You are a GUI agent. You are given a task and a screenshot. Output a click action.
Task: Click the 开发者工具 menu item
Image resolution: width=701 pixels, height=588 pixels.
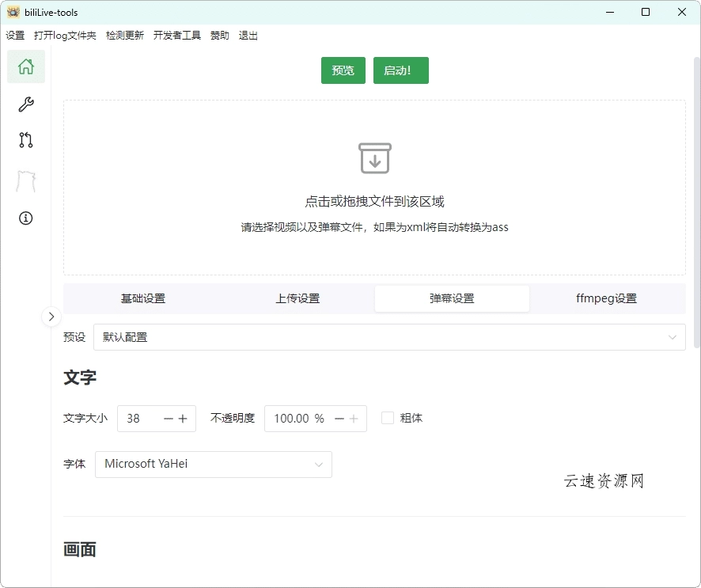tap(177, 35)
